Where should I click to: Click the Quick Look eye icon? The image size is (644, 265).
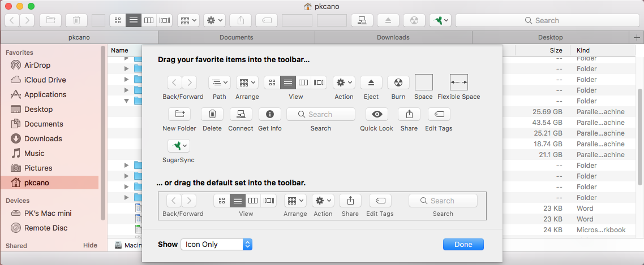(377, 114)
